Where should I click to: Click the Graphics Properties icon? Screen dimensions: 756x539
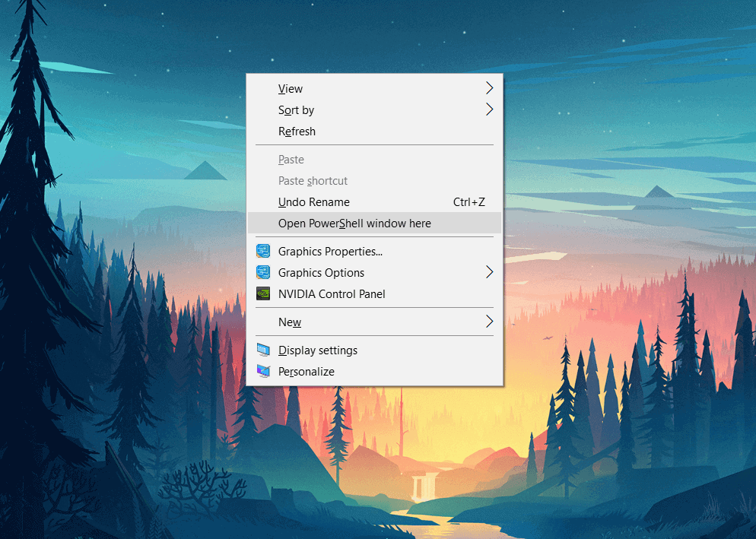pyautogui.click(x=263, y=251)
